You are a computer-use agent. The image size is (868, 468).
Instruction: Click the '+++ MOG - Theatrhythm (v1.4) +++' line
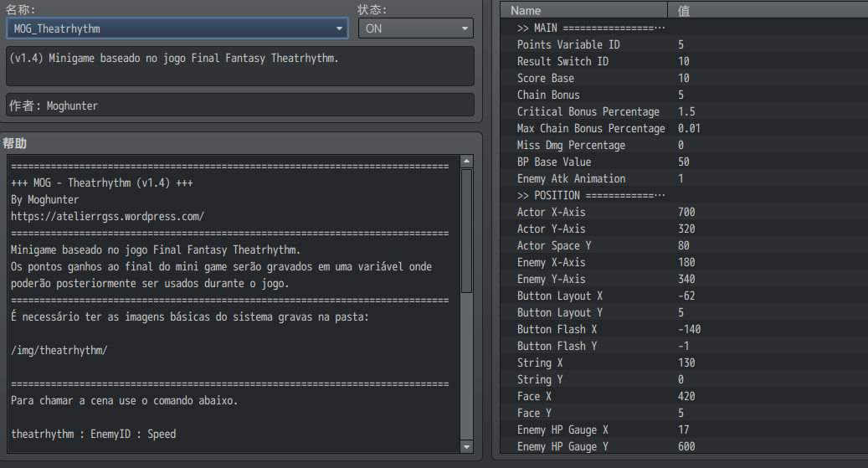[x=102, y=183]
